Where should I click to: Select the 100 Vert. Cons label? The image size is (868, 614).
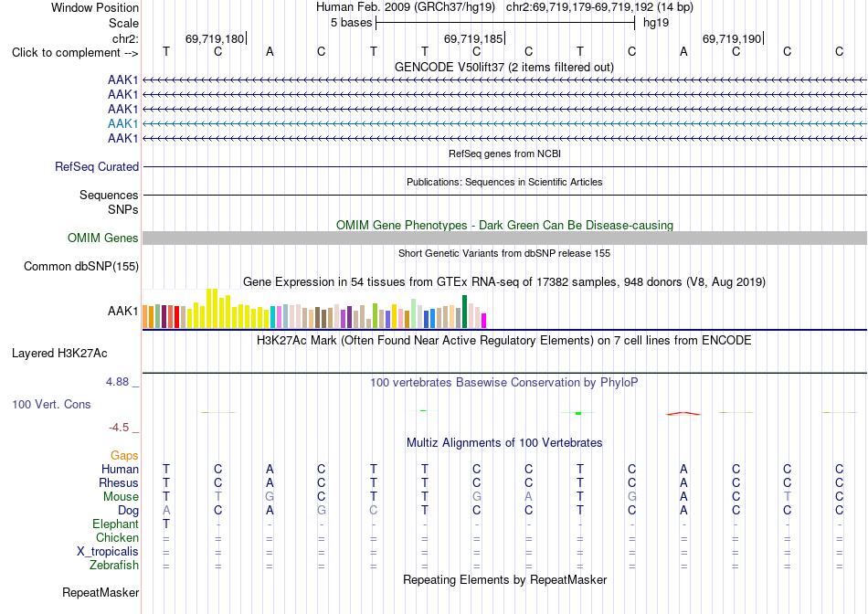(51, 404)
